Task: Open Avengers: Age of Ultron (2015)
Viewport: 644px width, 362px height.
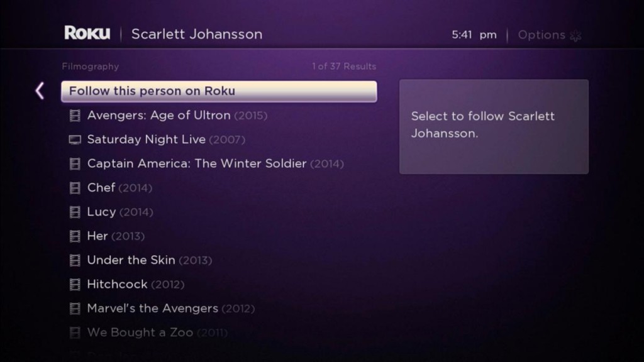Action: (x=177, y=116)
